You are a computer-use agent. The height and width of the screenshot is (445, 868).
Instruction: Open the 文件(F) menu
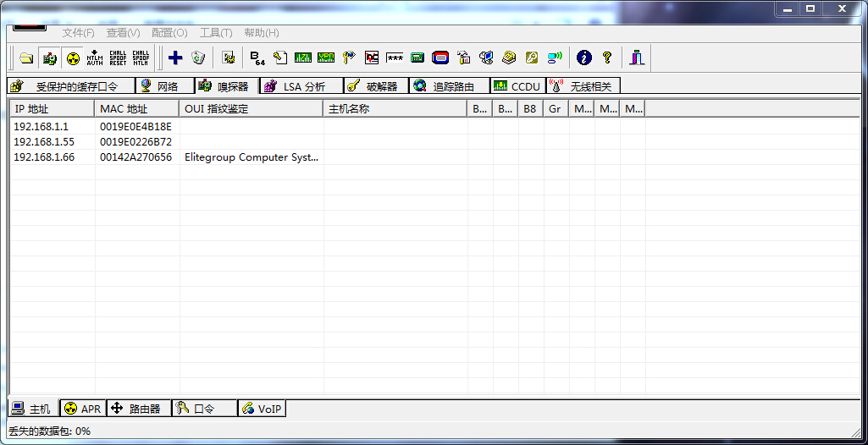coord(78,33)
